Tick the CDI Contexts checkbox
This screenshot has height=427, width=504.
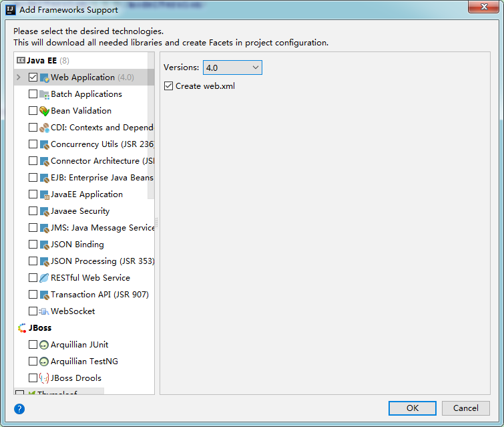point(33,128)
